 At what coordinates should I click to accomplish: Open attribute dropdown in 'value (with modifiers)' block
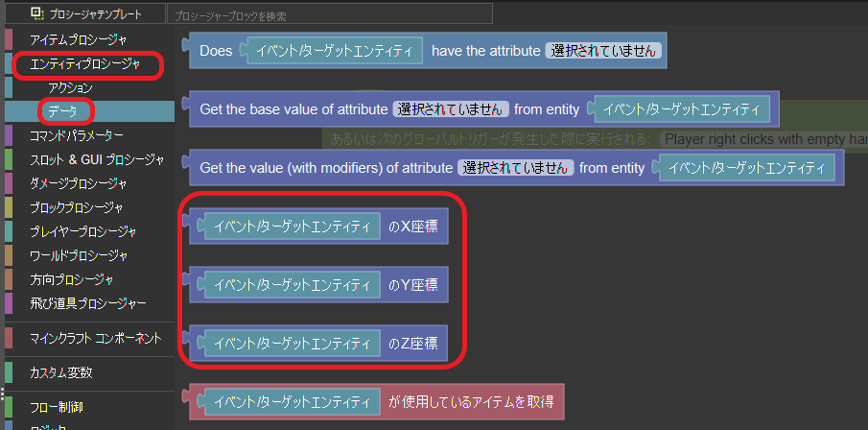coord(515,168)
